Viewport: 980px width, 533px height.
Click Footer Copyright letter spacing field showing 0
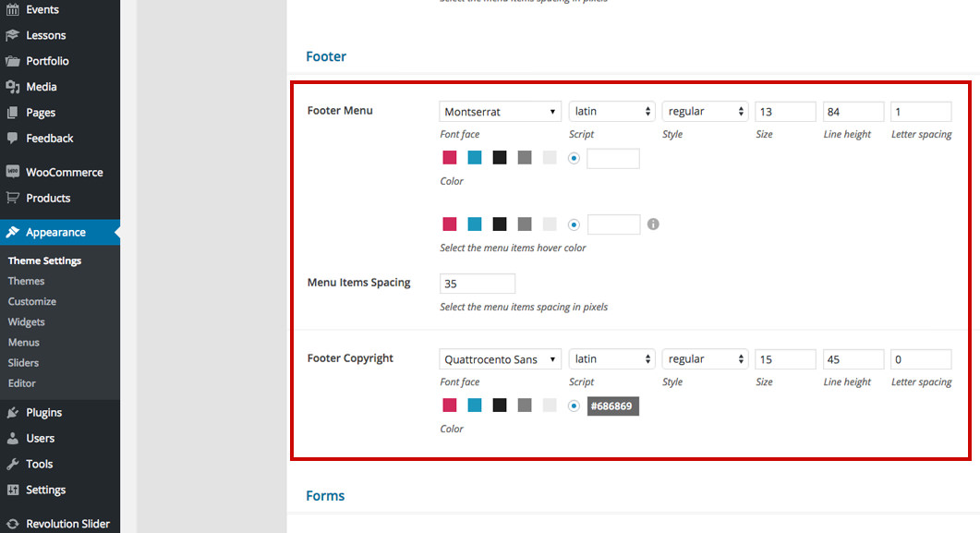(x=921, y=359)
